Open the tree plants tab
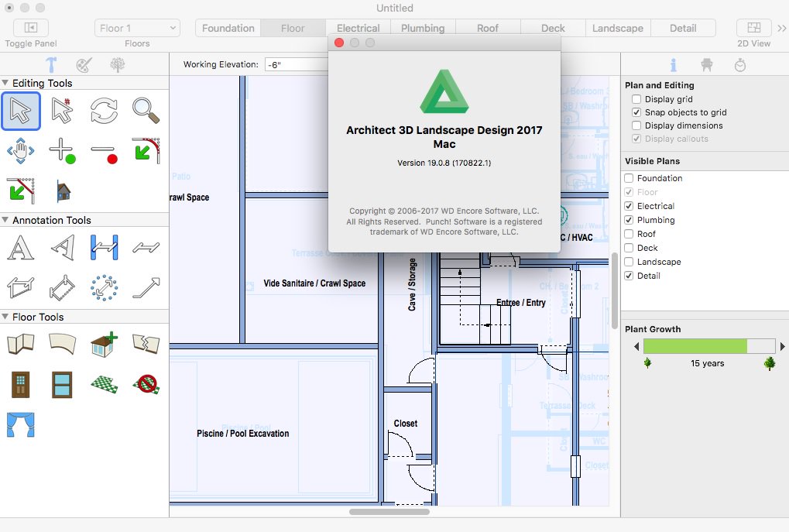The width and height of the screenshot is (789, 532). tap(117, 65)
